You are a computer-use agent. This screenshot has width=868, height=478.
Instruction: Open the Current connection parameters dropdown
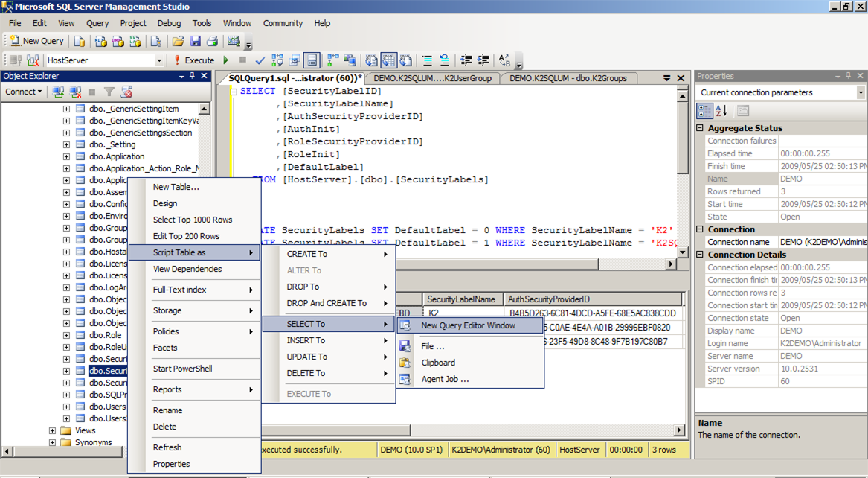coord(861,92)
